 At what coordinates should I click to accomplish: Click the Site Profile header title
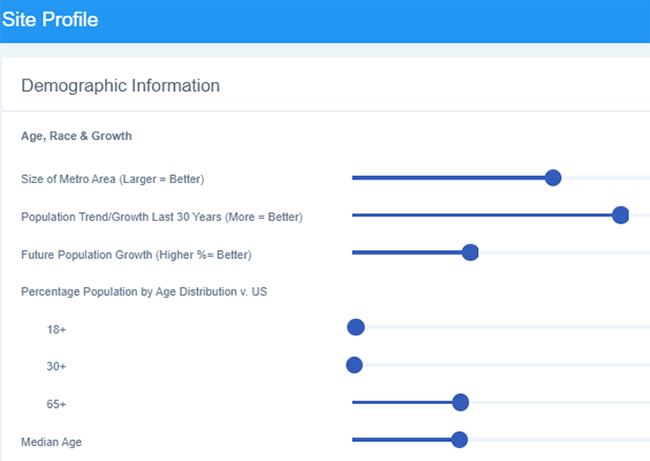pos(50,19)
